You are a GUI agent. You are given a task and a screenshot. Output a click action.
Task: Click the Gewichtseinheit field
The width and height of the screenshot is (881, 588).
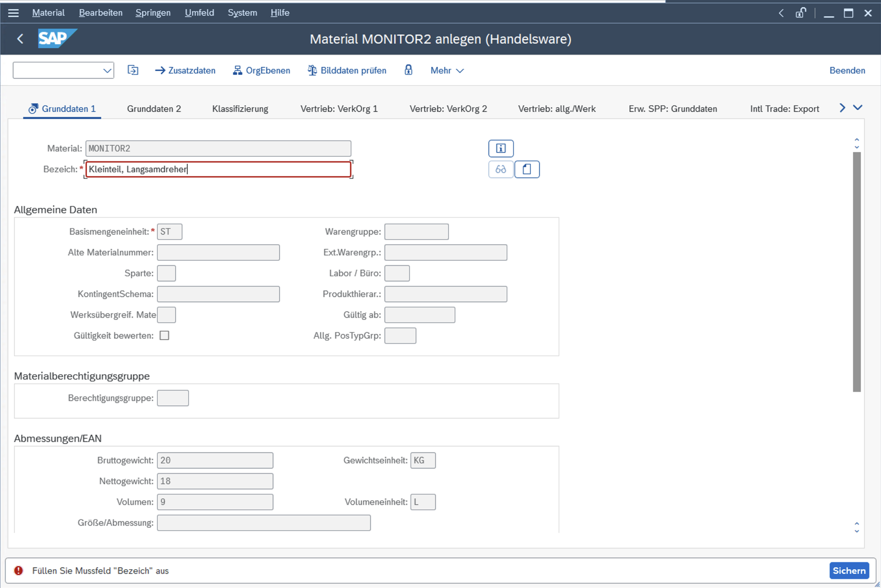[423, 460]
